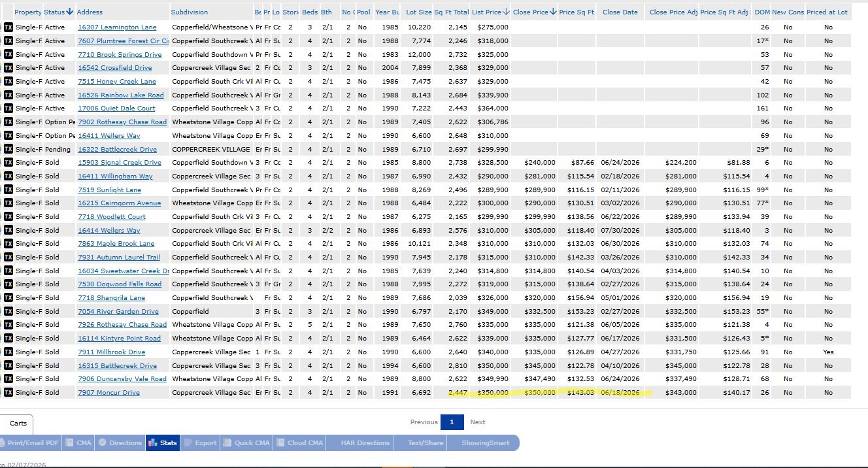Sort by the DOM column header
The image size is (868, 468).
tap(761, 12)
